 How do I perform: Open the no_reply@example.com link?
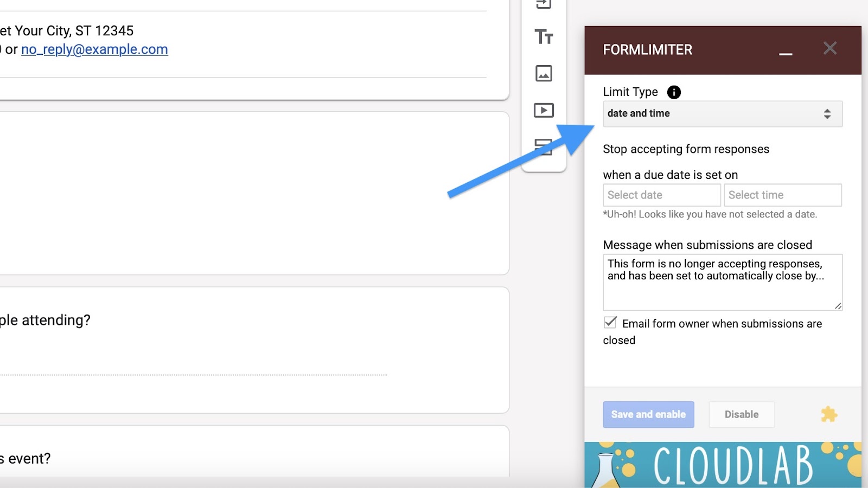tap(94, 49)
